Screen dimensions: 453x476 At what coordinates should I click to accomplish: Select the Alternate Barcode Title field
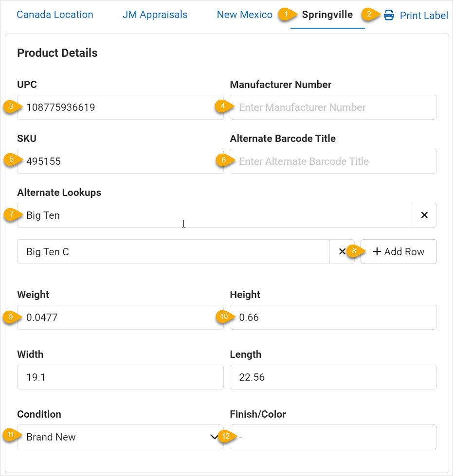pyautogui.click(x=333, y=161)
